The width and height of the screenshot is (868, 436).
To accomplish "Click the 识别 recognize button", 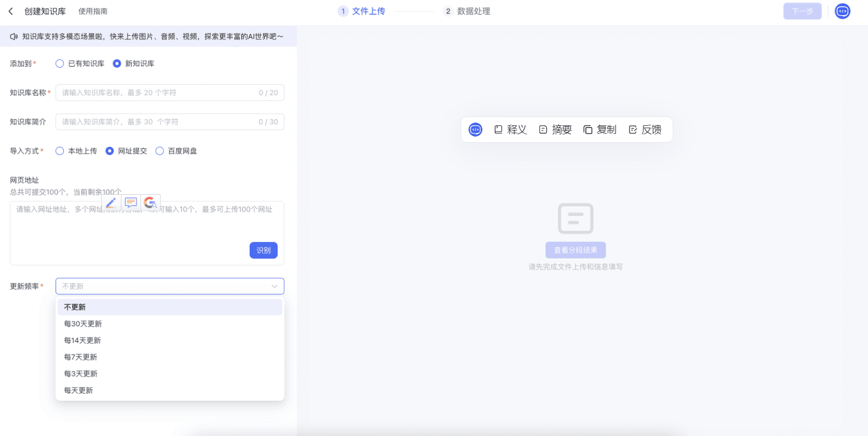I will [264, 250].
